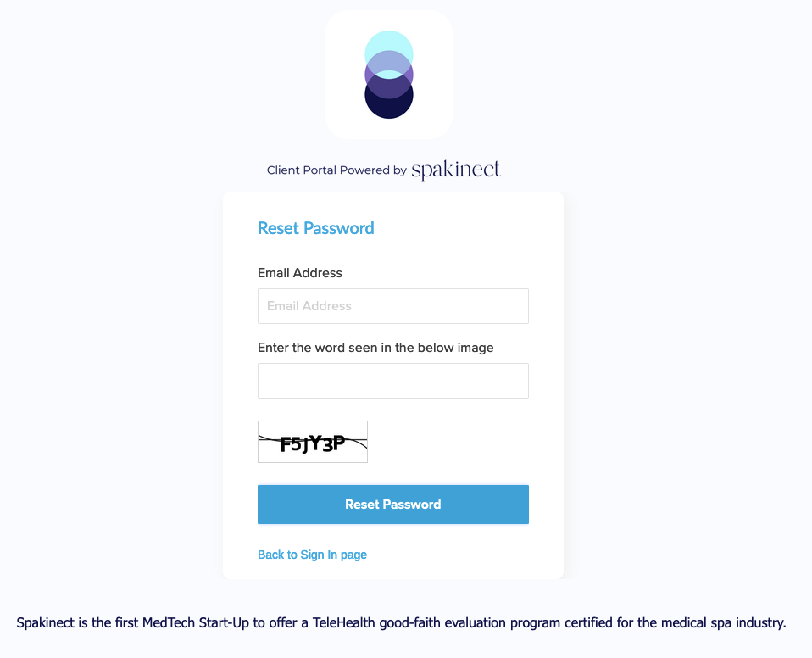Click the 'Client Portal Powered by' text
Image resolution: width=812 pixels, height=658 pixels.
(x=336, y=170)
